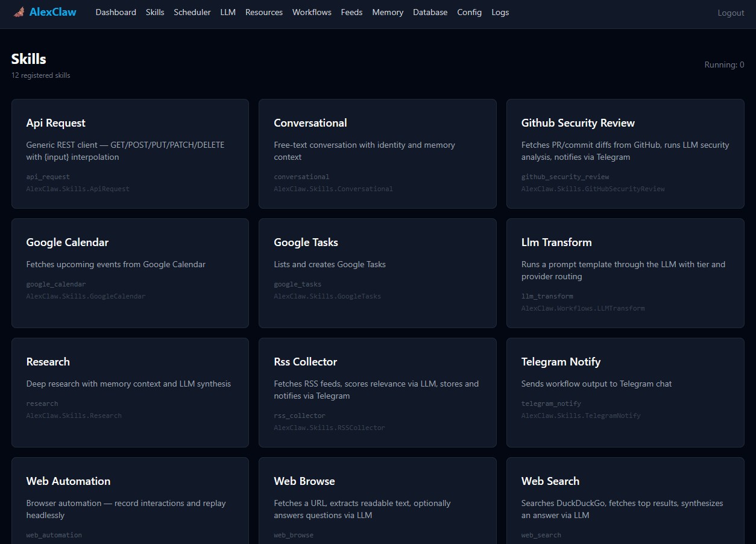This screenshot has height=544, width=756.
Task: Click the '12 registered skills' subtitle
Action: click(41, 75)
